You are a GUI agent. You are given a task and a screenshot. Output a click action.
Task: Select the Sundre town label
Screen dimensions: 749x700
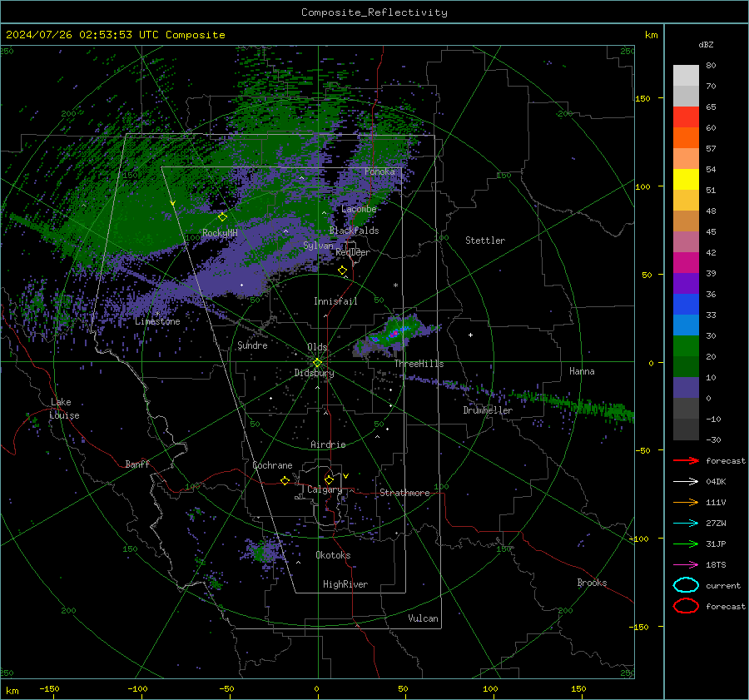tap(252, 345)
